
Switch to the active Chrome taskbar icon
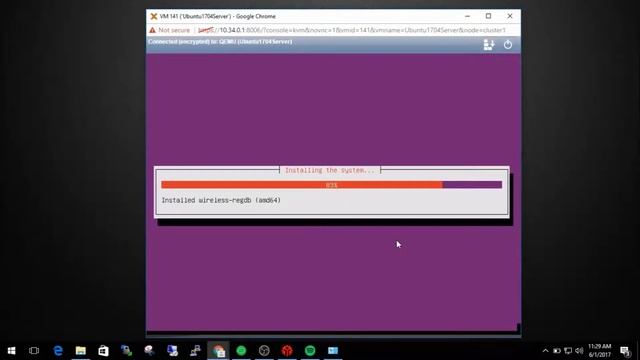[x=218, y=351]
